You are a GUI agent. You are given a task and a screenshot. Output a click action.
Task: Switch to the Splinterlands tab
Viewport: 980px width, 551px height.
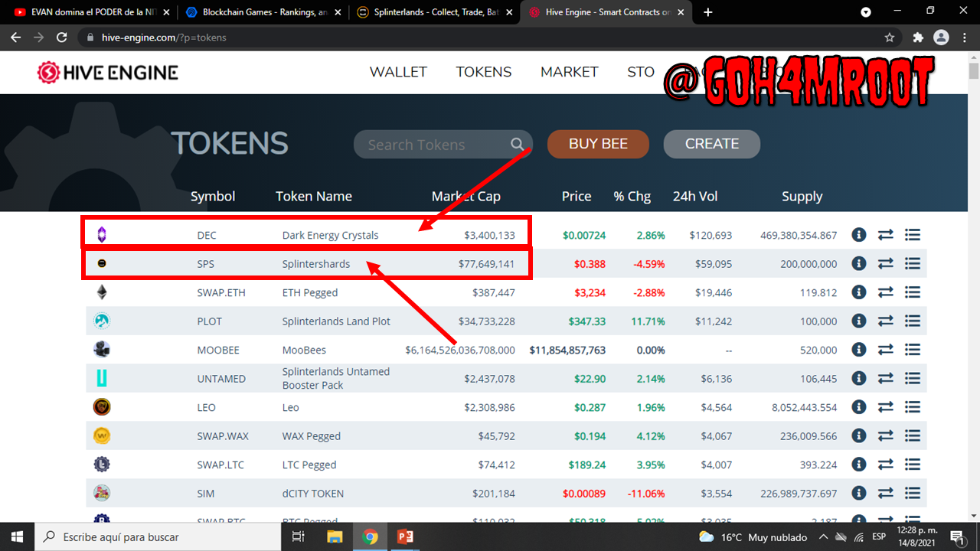[436, 12]
